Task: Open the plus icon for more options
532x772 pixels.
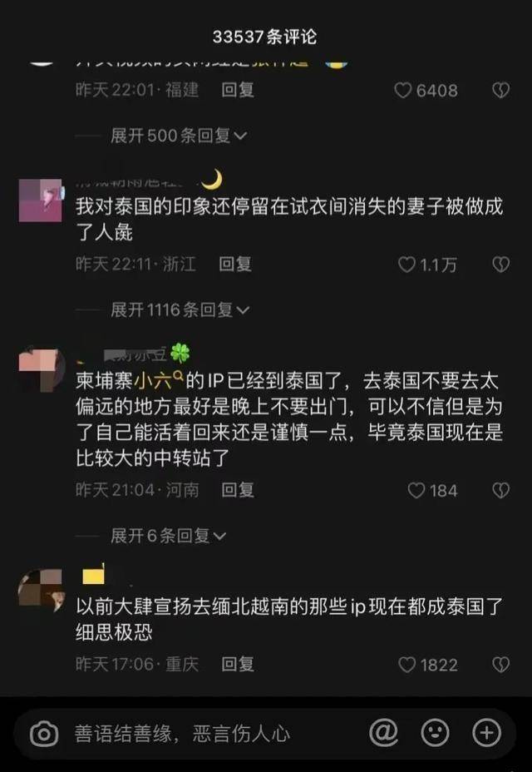Action: (x=487, y=733)
